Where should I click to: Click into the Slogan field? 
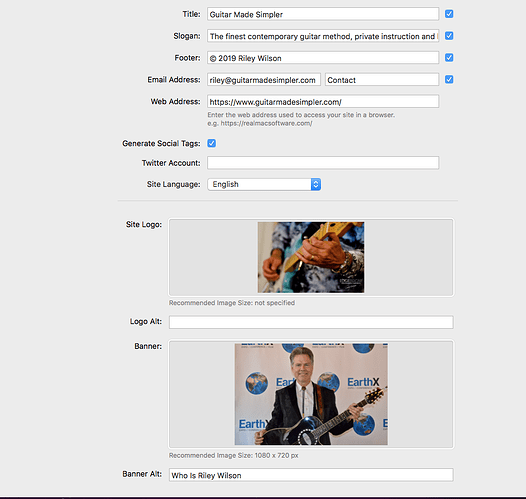click(x=323, y=36)
